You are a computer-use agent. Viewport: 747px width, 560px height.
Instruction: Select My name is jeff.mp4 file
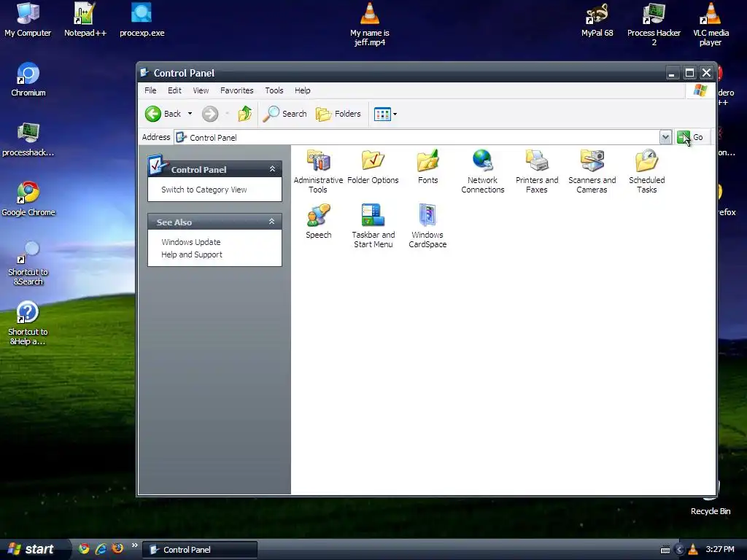tap(370, 24)
